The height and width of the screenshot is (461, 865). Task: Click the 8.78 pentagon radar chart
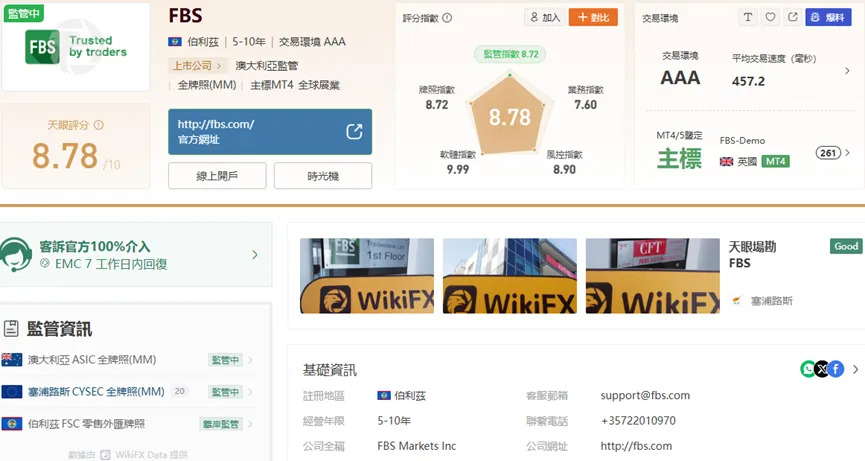coord(510,114)
